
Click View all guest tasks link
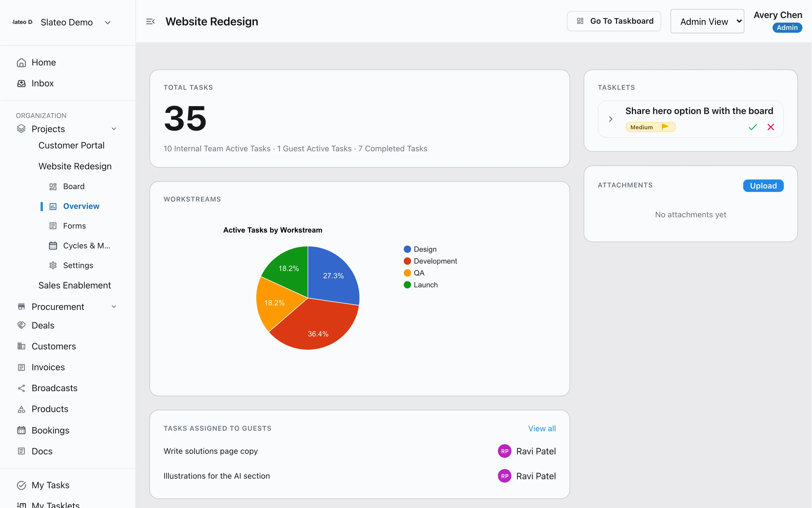(x=542, y=428)
